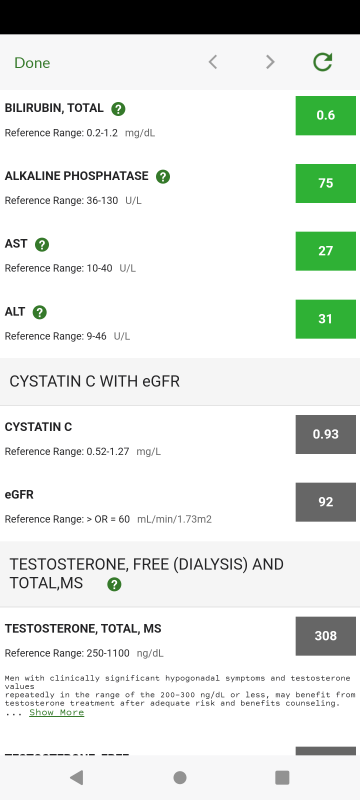
Task: Select the 75 alkaline phosphatase value
Action: [326, 183]
